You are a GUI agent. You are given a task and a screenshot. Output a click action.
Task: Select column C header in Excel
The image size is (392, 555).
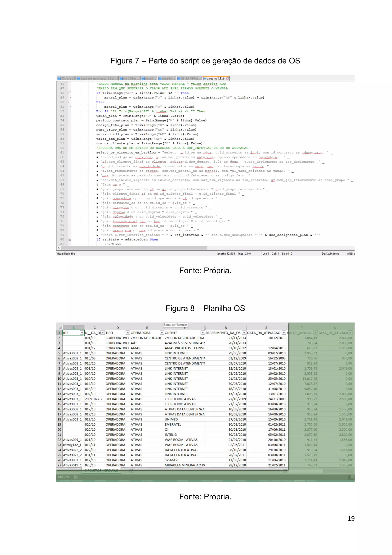(x=95, y=328)
